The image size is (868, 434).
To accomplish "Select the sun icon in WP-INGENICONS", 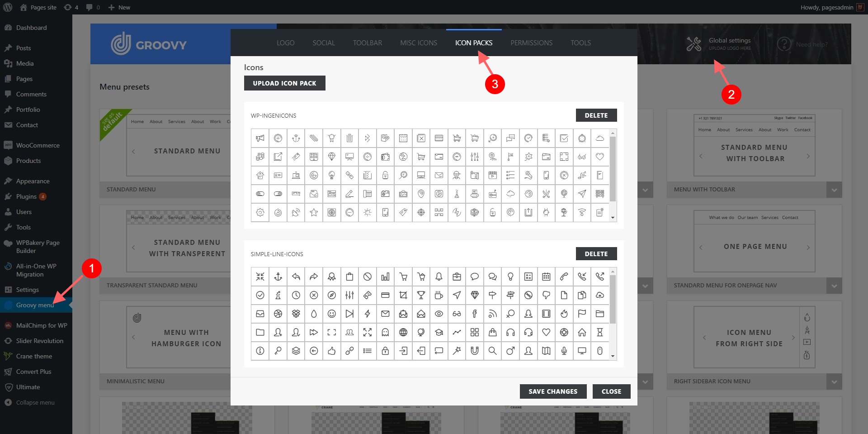I will 367,212.
